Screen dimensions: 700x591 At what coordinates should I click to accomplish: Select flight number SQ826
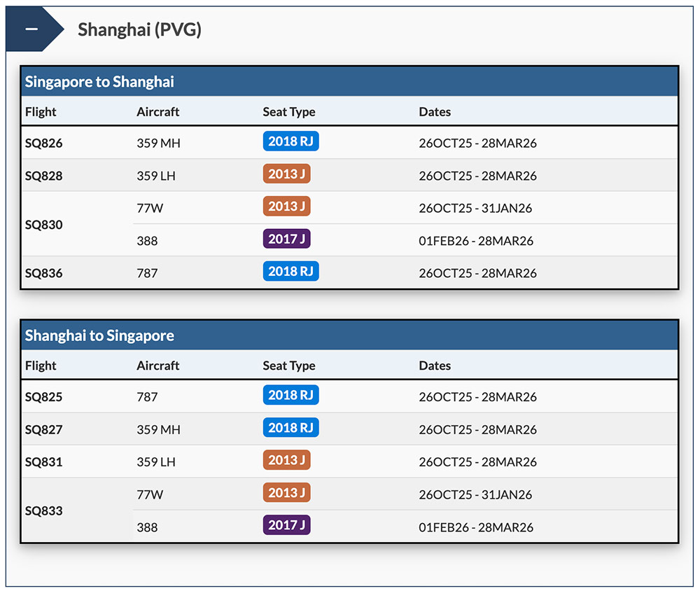coord(43,144)
